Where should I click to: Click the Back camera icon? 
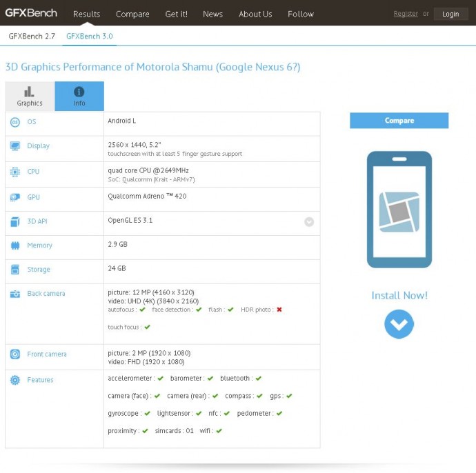(15, 294)
